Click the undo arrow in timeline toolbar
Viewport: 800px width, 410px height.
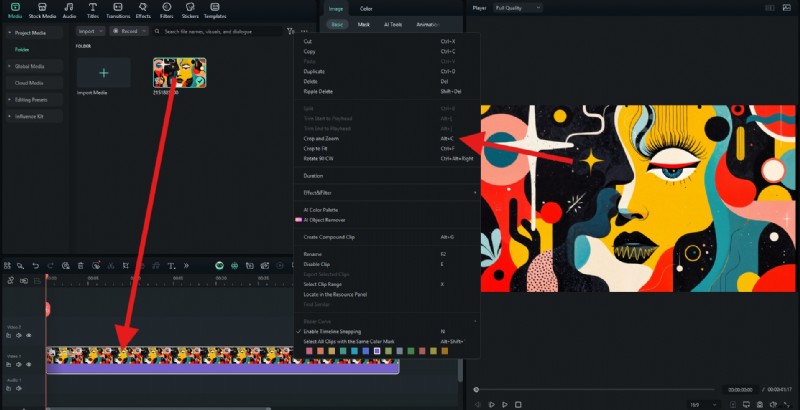tap(35, 266)
